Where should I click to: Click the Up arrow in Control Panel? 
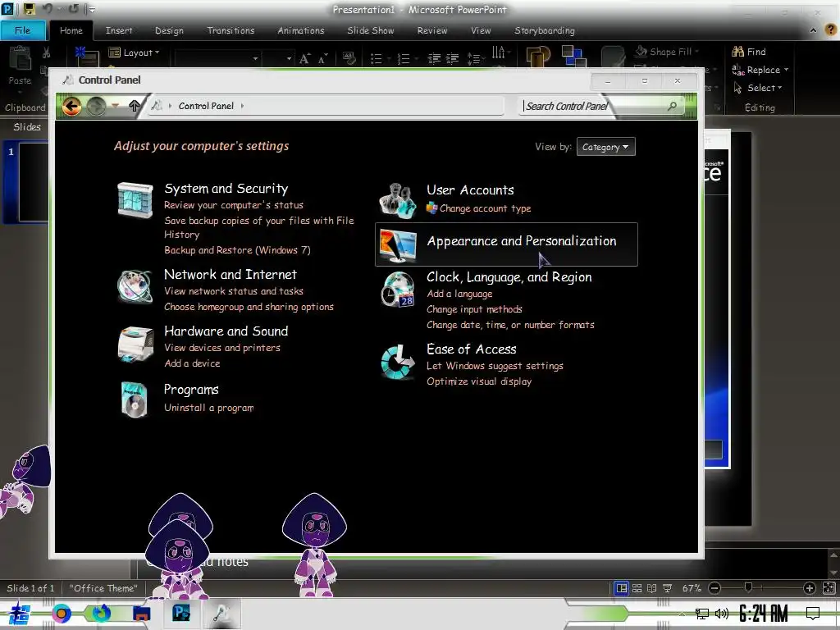pyautogui.click(x=135, y=106)
